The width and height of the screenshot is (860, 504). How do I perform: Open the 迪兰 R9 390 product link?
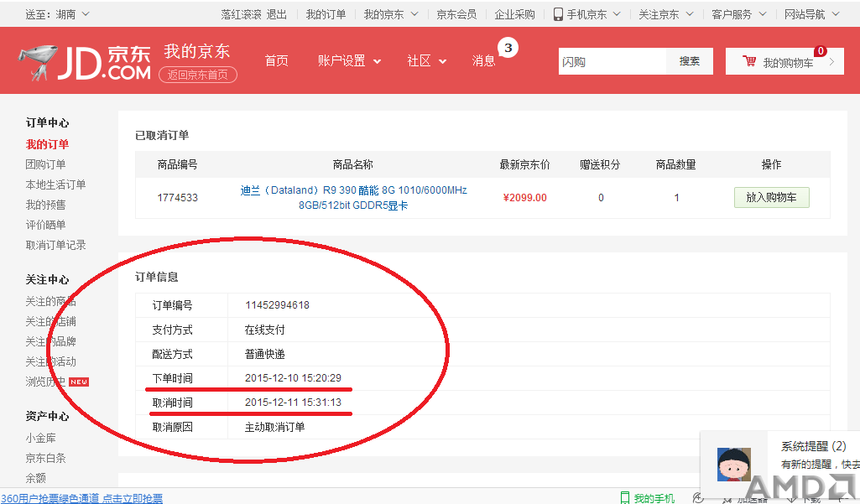[353, 197]
